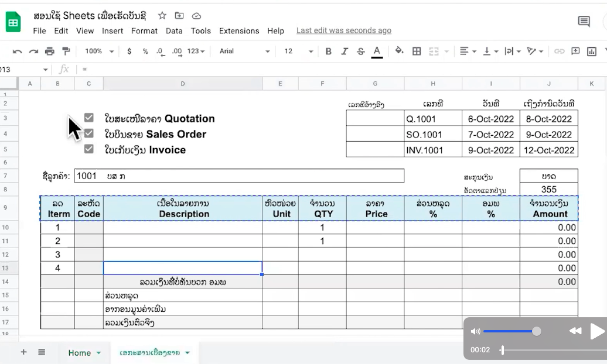Open the Extensions menu
Image resolution: width=607 pixels, height=364 pixels.
click(239, 31)
